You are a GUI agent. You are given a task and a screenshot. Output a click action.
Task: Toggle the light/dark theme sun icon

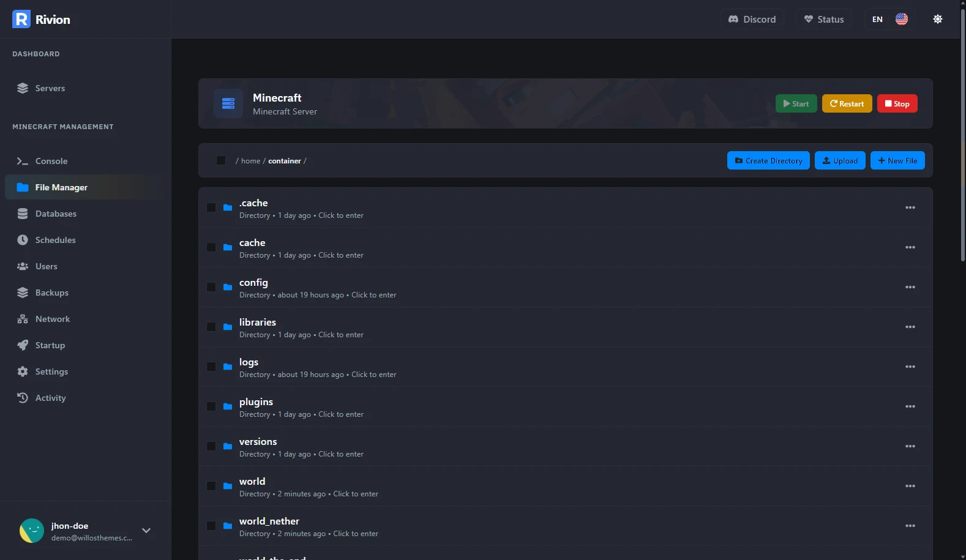pyautogui.click(x=937, y=19)
